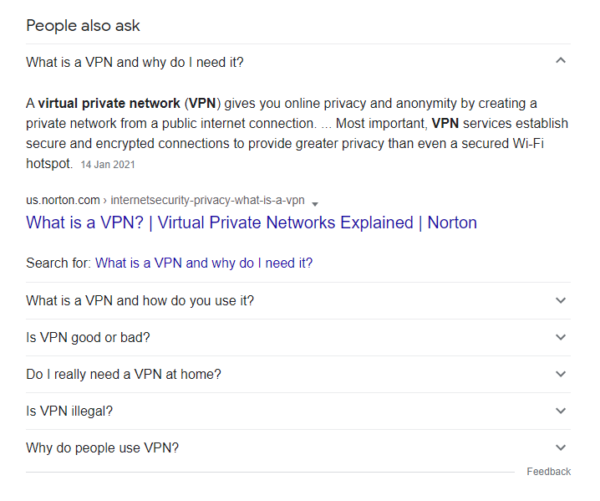Click the down chevron beside 'how do you use it?'
Screen dimensions: 600x501
tap(560, 300)
